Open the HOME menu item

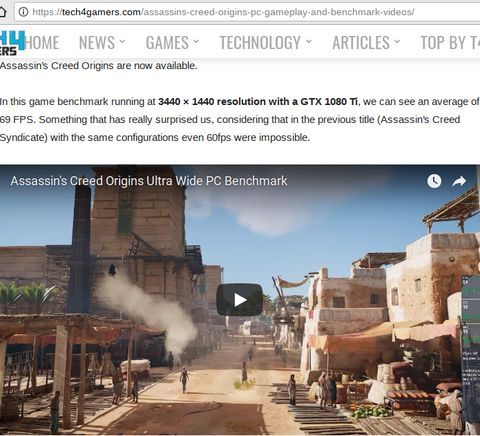tap(42, 43)
